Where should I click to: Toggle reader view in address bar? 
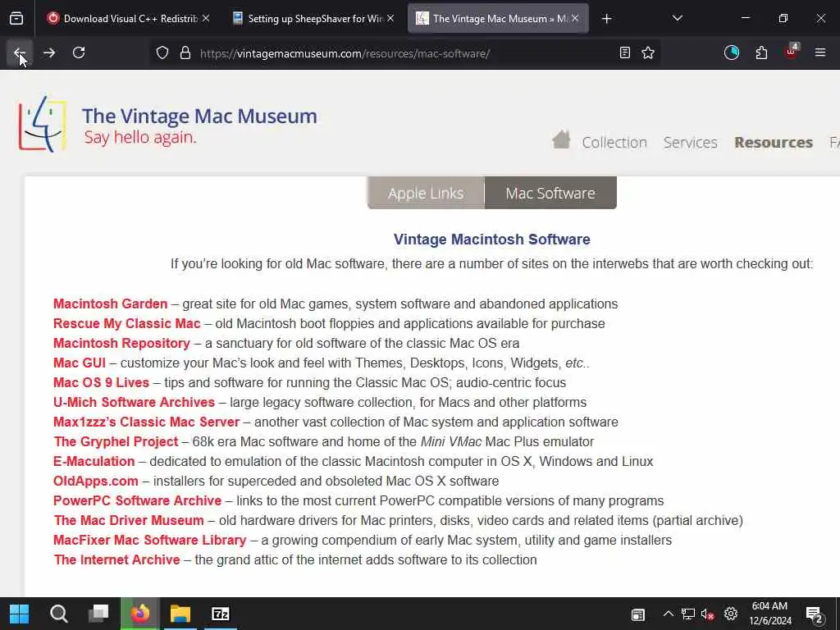pyautogui.click(x=624, y=52)
